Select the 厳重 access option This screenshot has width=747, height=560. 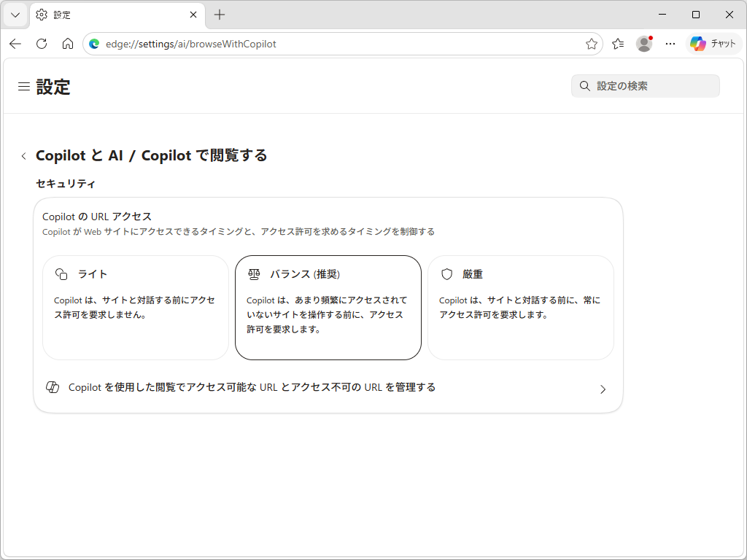[x=520, y=308]
